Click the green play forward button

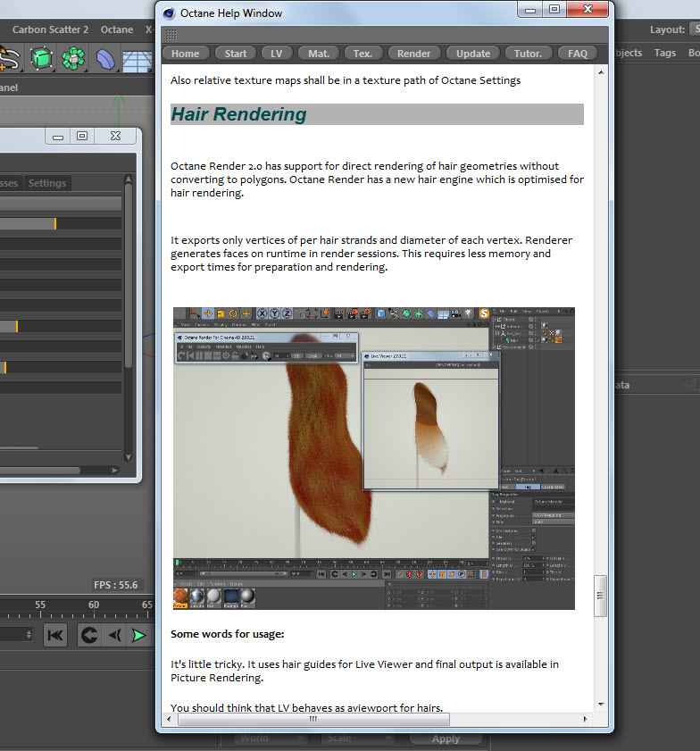pos(139,636)
